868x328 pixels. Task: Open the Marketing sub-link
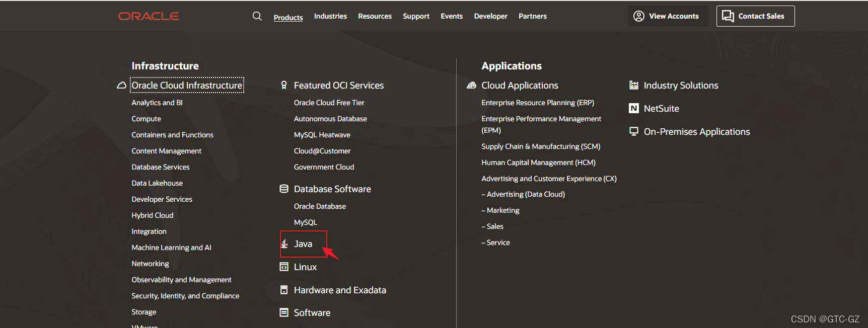[x=500, y=210]
